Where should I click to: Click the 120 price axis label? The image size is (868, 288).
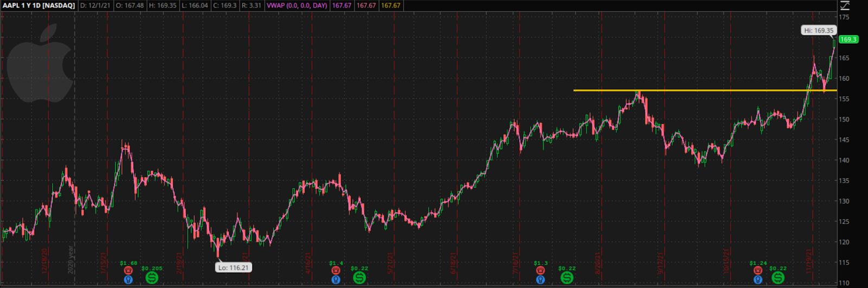tap(844, 242)
